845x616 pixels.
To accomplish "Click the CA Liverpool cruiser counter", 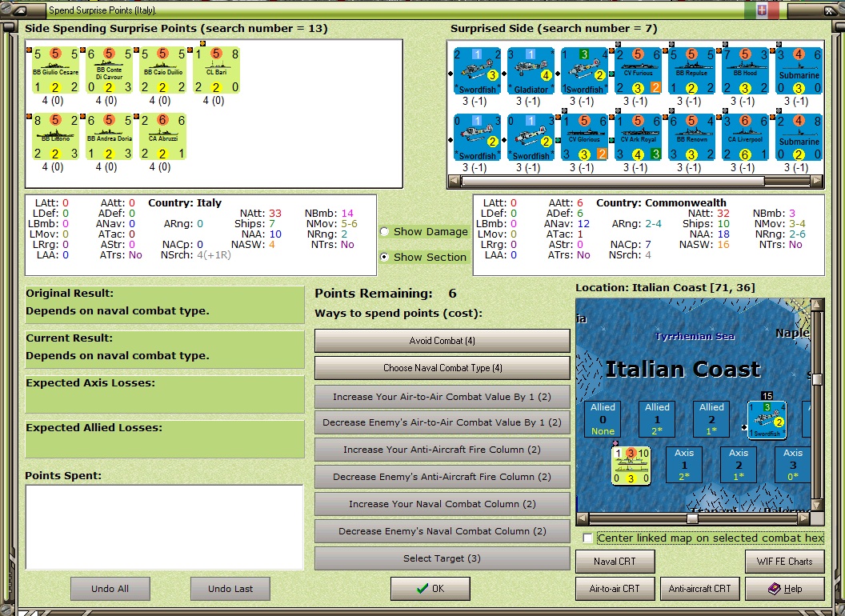I will tap(745, 137).
